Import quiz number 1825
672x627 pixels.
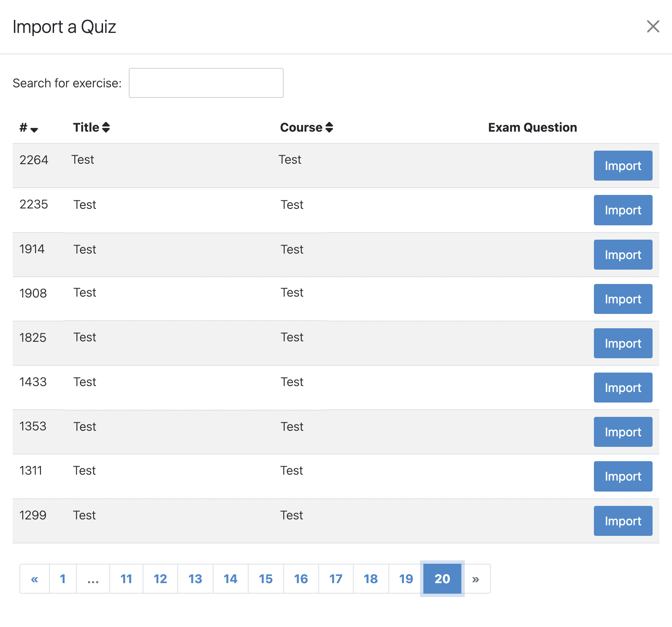[623, 343]
